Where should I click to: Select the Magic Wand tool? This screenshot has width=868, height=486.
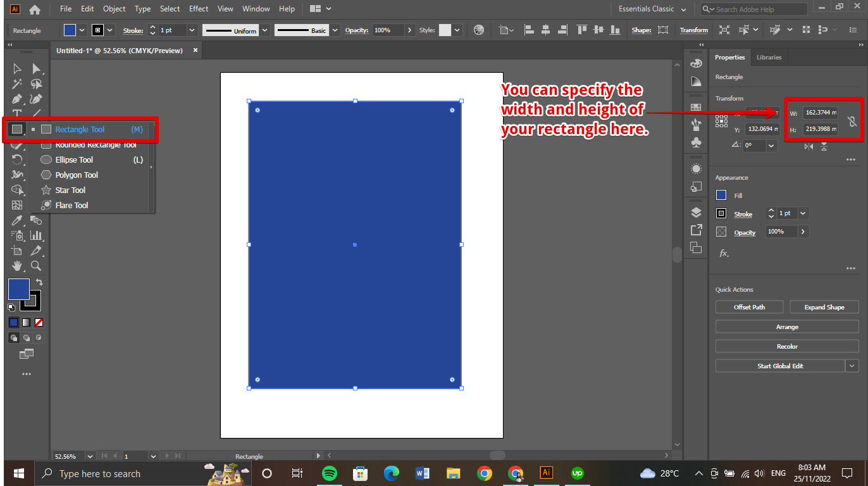[x=17, y=84]
